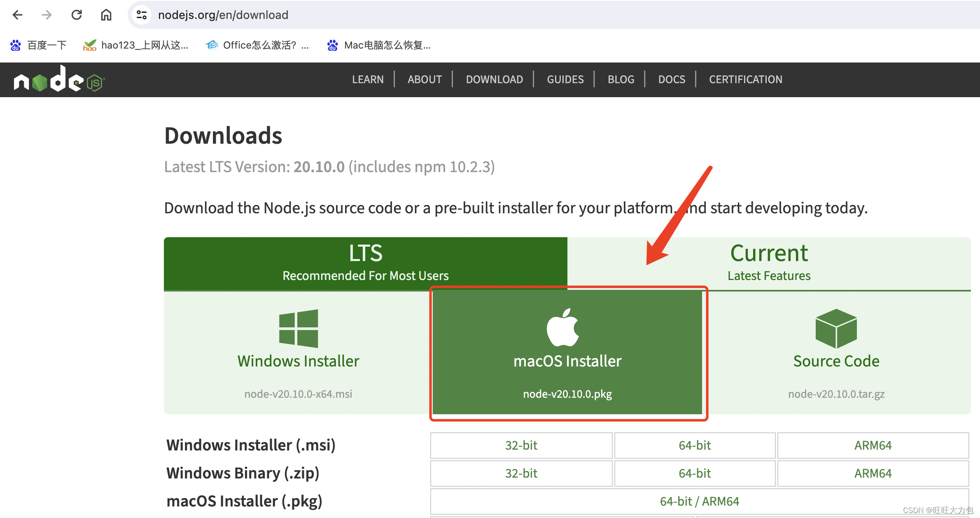Viewport: 980px width, 518px height.
Task: Open the LEARN navigation menu item
Action: click(x=368, y=79)
